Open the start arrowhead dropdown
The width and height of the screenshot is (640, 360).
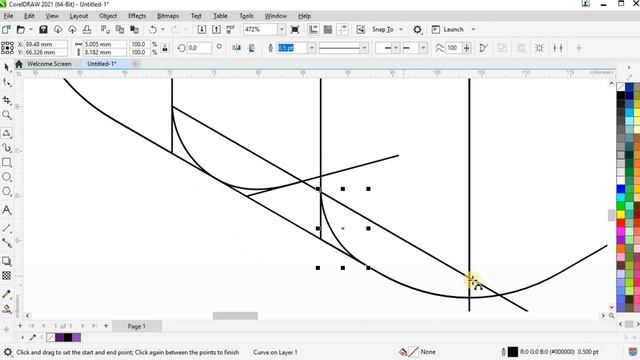coord(396,48)
